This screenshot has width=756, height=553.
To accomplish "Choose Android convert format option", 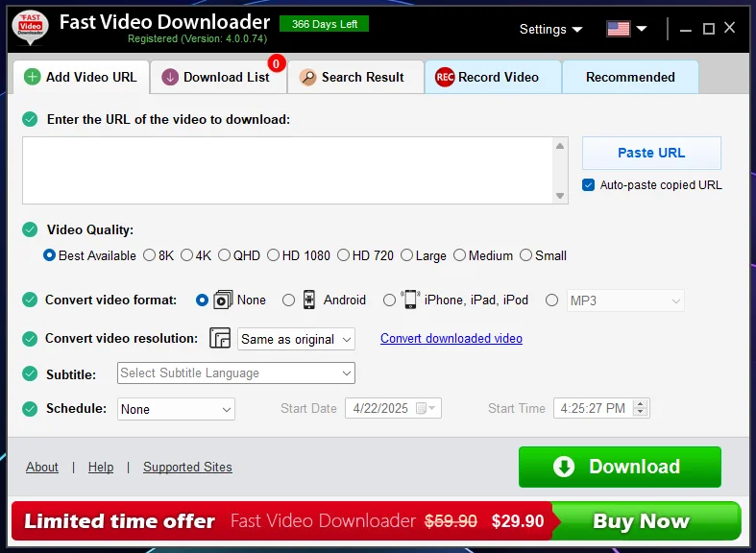I will click(x=289, y=301).
